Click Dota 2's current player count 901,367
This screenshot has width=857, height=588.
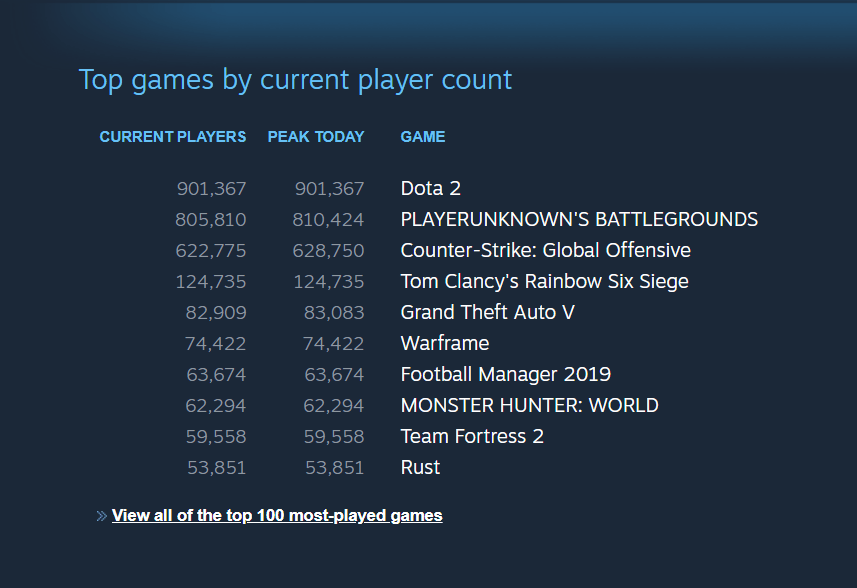pyautogui.click(x=210, y=188)
